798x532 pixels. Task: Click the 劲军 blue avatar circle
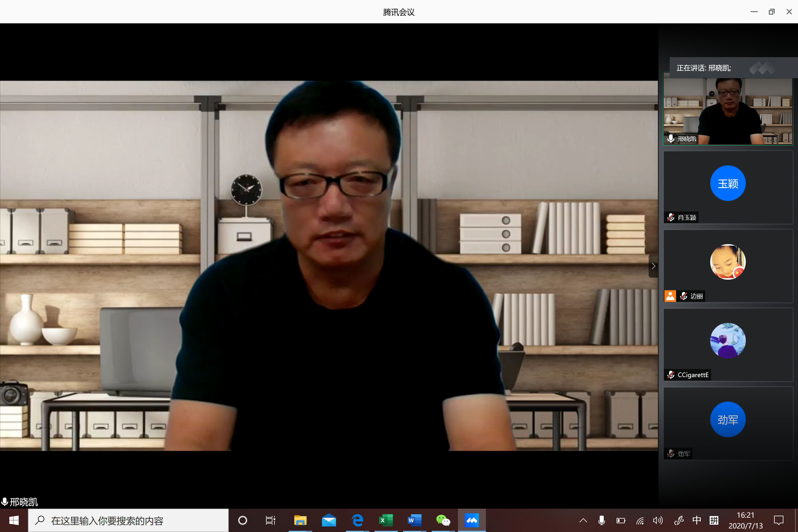click(727, 419)
